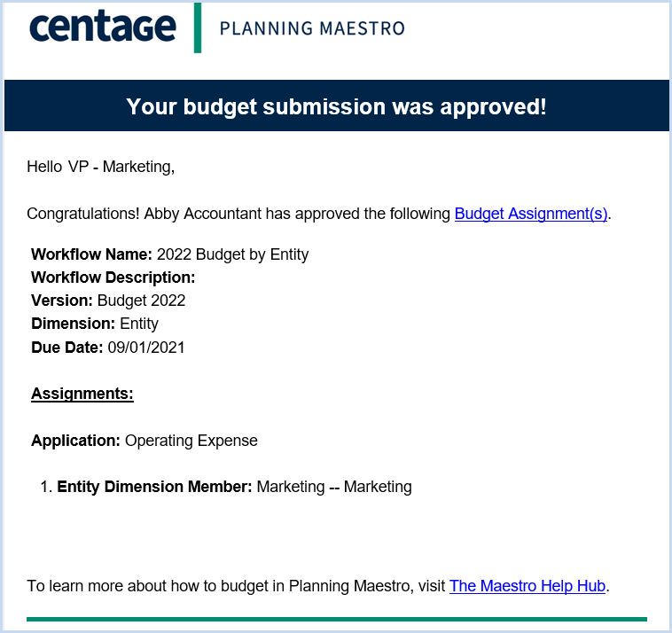Screen dimensions: 672x633
Task: Click the 'Application: Operating Expense' line
Action: click(145, 441)
